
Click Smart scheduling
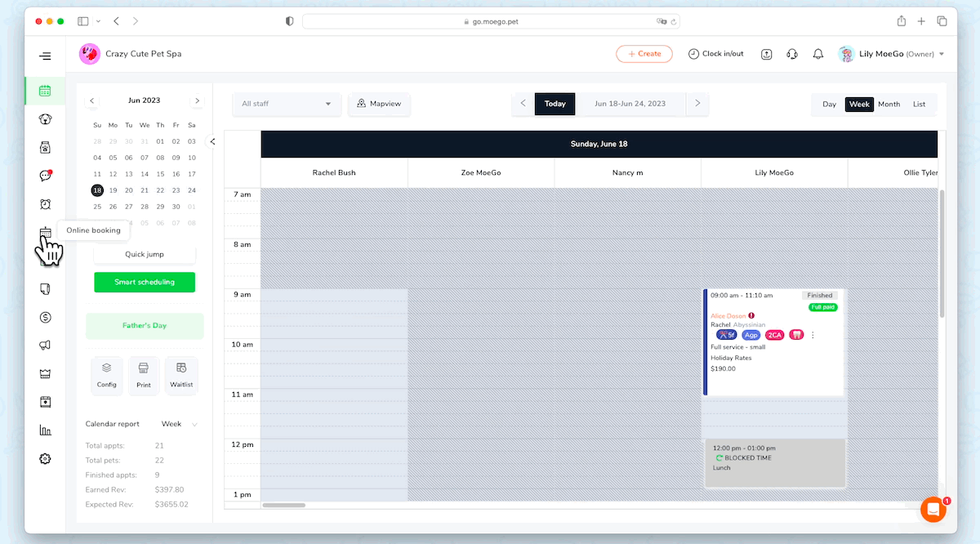(x=145, y=282)
